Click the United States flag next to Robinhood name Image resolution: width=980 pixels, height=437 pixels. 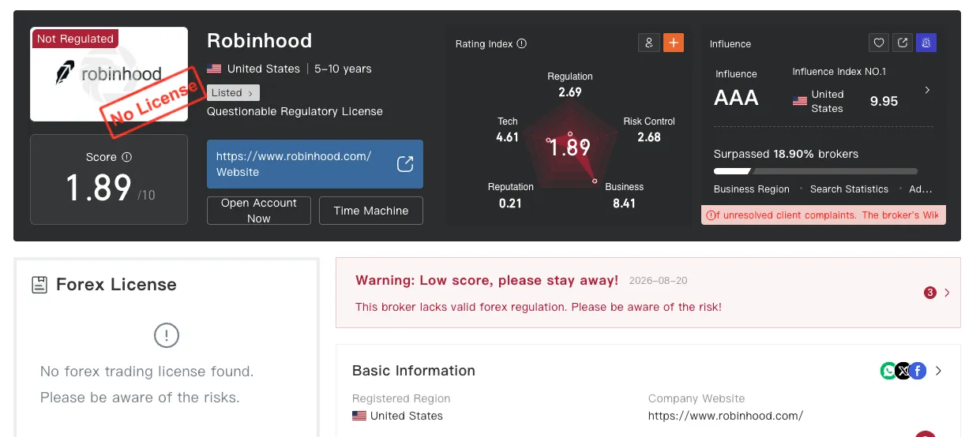pyautogui.click(x=214, y=69)
